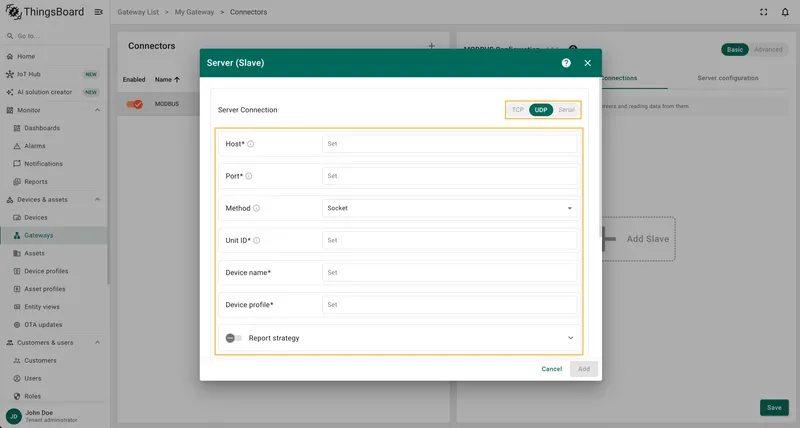Click the Port info icon

(249, 176)
